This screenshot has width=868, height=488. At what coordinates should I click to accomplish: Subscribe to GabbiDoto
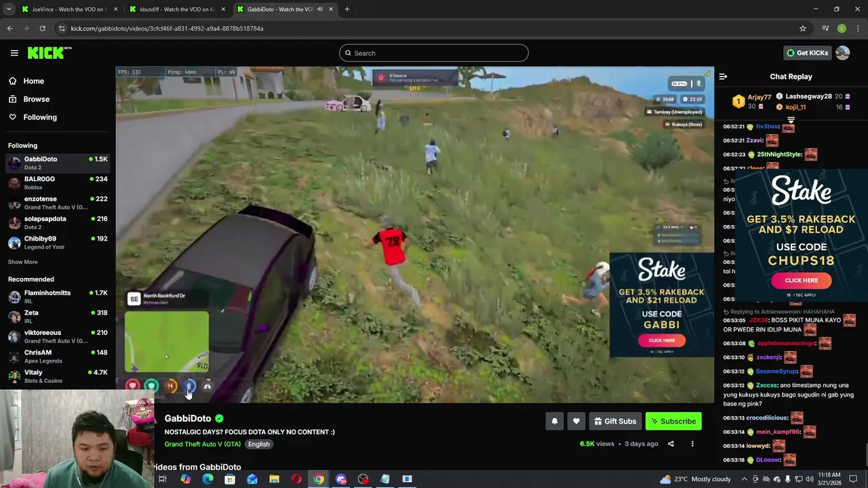(x=673, y=422)
